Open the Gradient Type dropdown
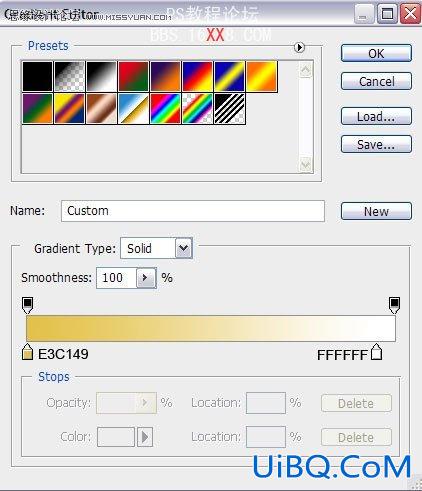Image resolution: width=422 pixels, height=491 pixels. (x=184, y=248)
